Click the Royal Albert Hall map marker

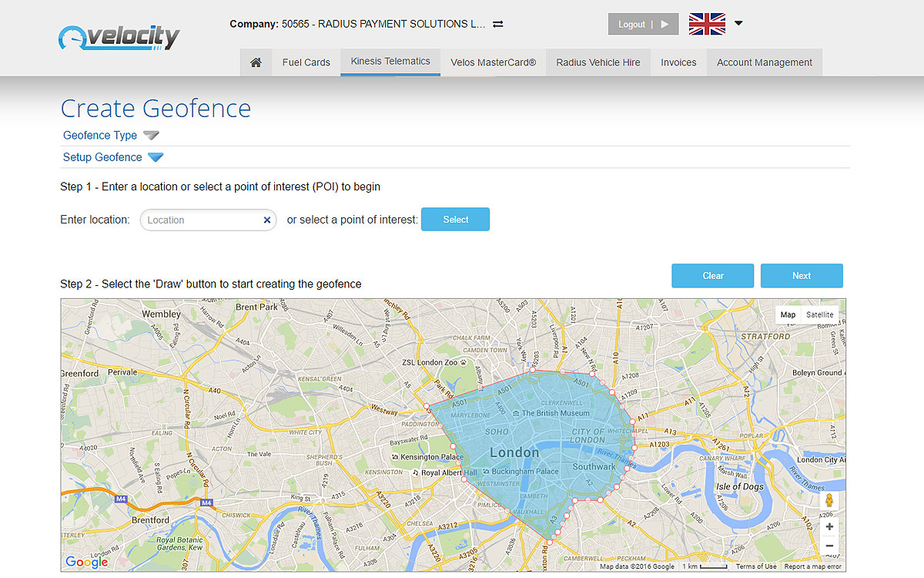click(x=415, y=472)
